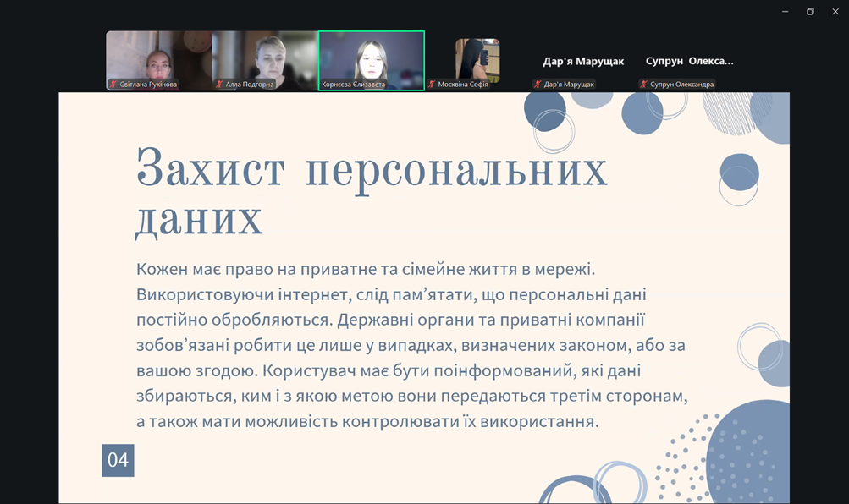The width and height of the screenshot is (849, 504).
Task: Click the slide title Захист персональних даних
Action: point(371,191)
